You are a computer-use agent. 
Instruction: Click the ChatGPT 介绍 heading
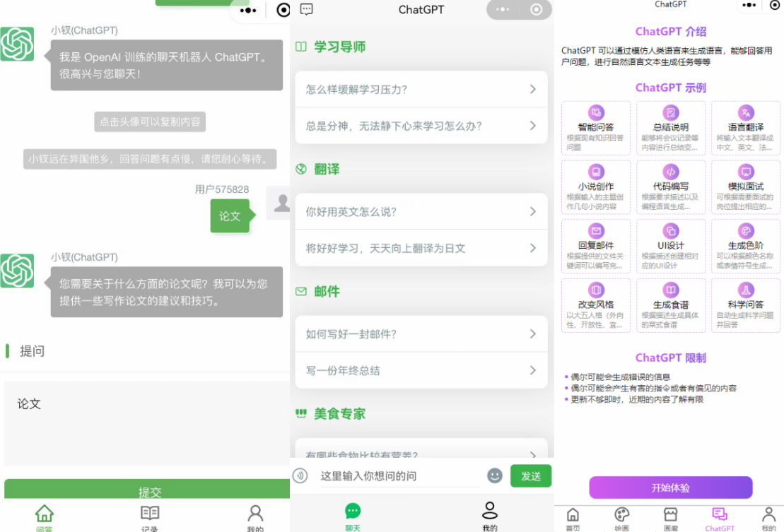tap(670, 32)
